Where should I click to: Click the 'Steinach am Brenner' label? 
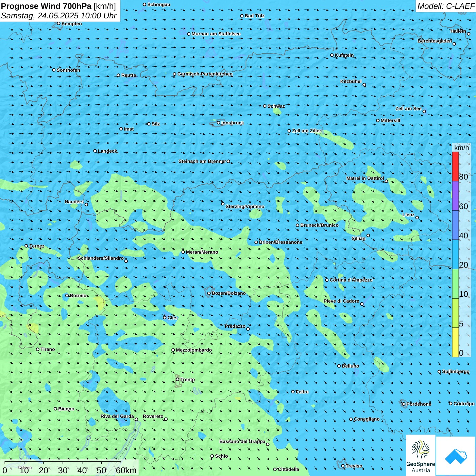click(x=202, y=161)
